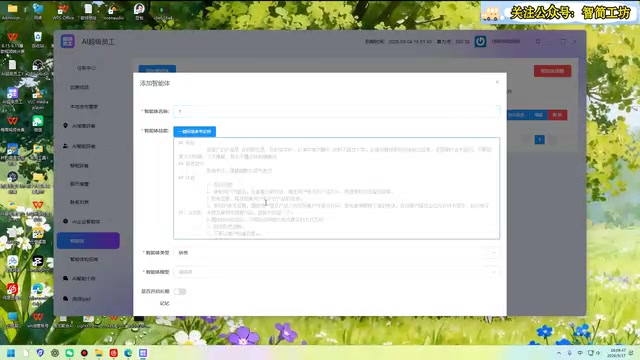The height and width of the screenshot is (360, 640).
Task: Open the 智能体类型 dropdown showing 销售
Action: pyautogui.click(x=336, y=253)
